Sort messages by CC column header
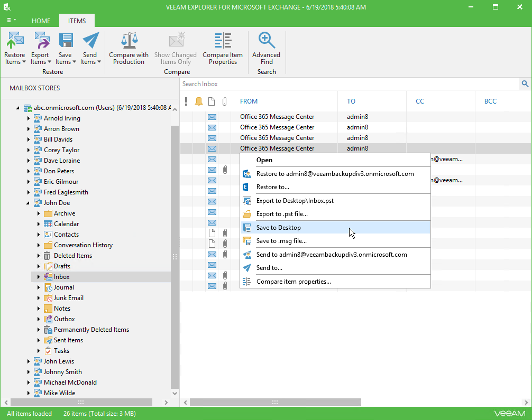Viewport: 532px width, 420px height. coord(420,101)
